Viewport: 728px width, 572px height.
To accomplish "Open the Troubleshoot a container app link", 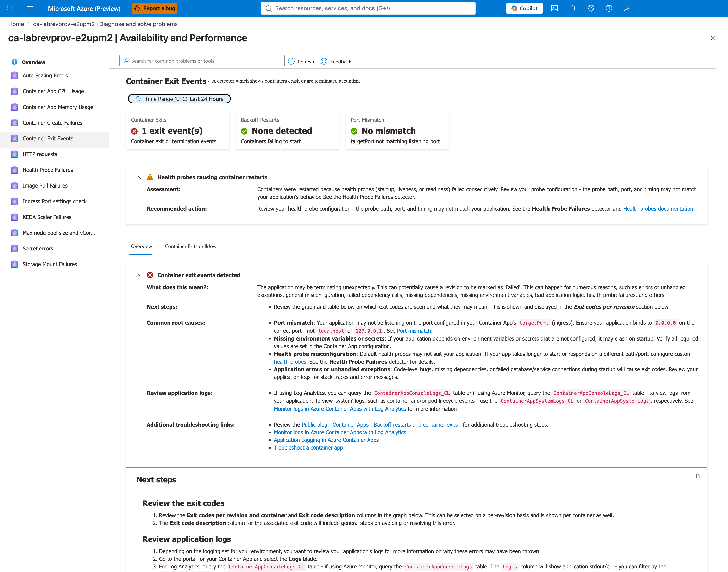I will click(308, 448).
